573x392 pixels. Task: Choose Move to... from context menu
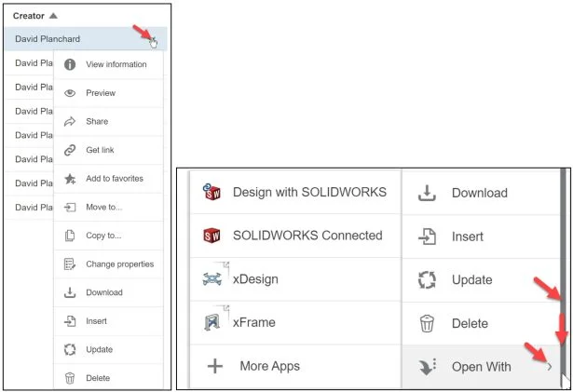pos(103,207)
